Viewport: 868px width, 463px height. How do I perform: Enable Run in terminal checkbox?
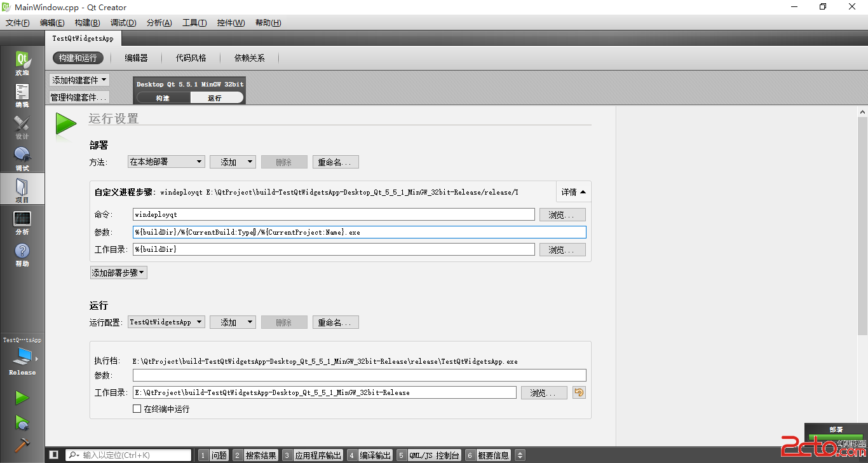(x=137, y=409)
